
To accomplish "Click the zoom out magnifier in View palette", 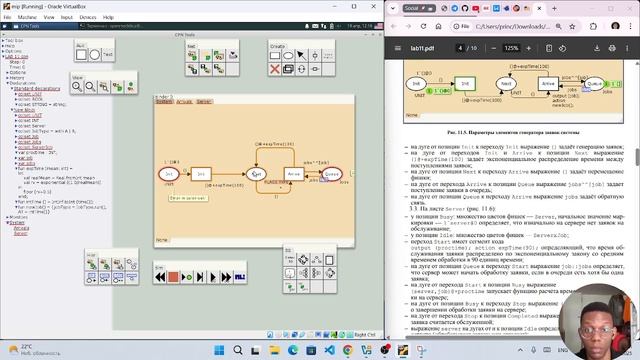I will [91, 87].
